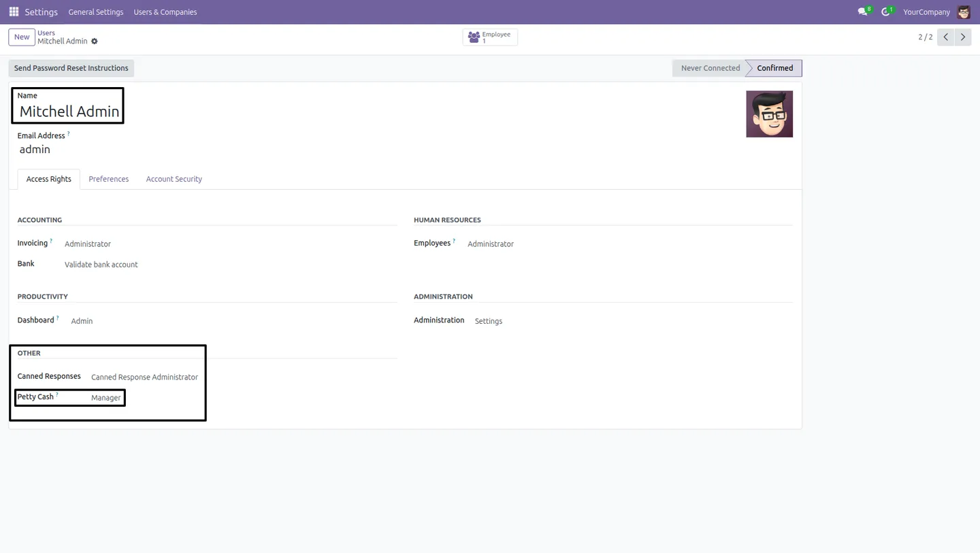Click the Mitchell Admin name field
Image resolution: width=980 pixels, height=553 pixels.
pyautogui.click(x=69, y=112)
